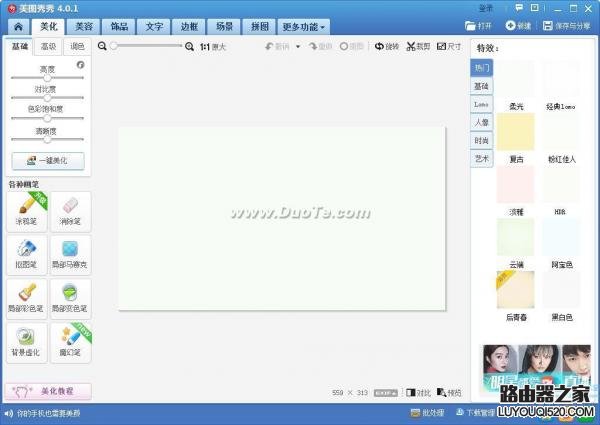Select the 高级 advanced adjustments sub-tab

point(48,46)
